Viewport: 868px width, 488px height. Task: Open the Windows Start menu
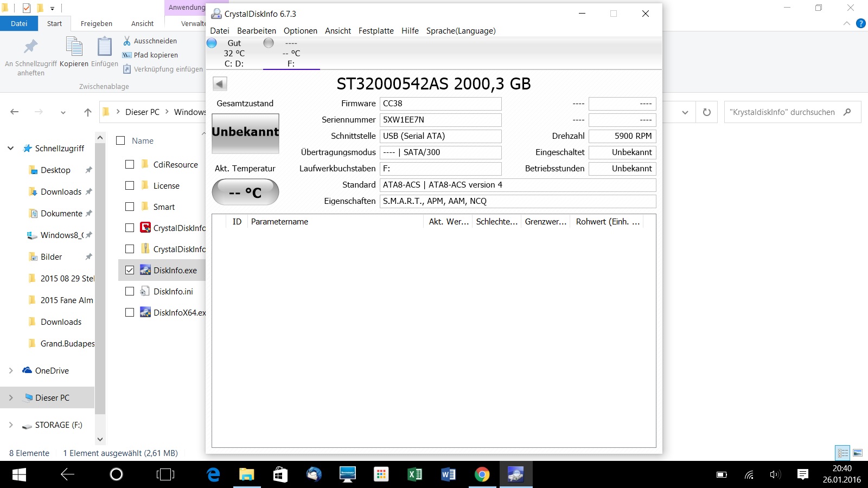pos(19,475)
